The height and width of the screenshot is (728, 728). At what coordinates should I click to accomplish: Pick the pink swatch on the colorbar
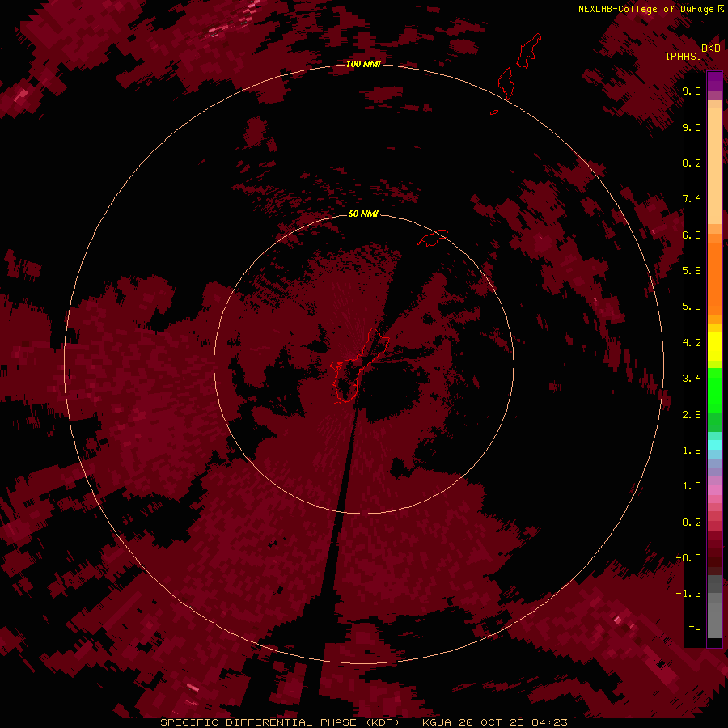pyautogui.click(x=714, y=490)
